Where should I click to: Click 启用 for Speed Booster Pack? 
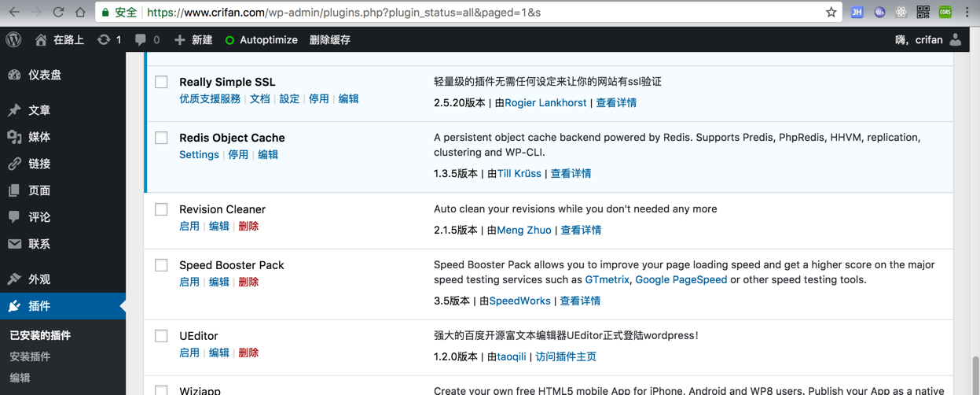pos(189,282)
